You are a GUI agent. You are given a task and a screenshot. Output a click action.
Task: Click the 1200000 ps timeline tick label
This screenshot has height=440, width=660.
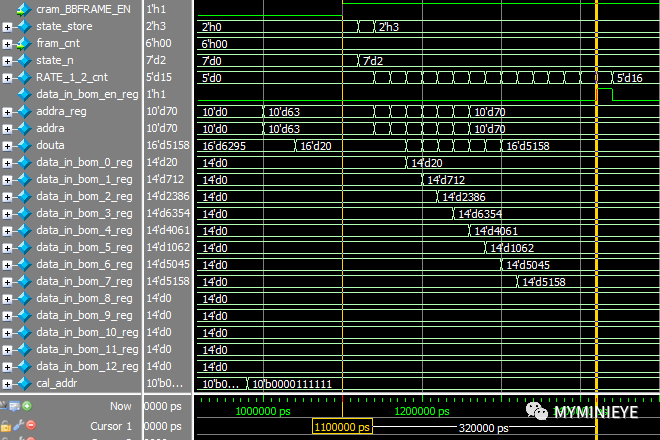pos(422,411)
